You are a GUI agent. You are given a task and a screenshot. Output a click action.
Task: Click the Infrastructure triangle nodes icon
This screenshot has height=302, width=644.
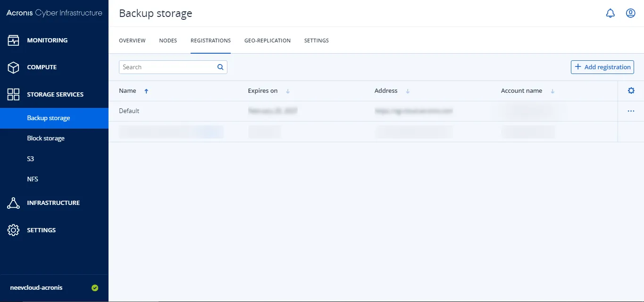[13, 203]
